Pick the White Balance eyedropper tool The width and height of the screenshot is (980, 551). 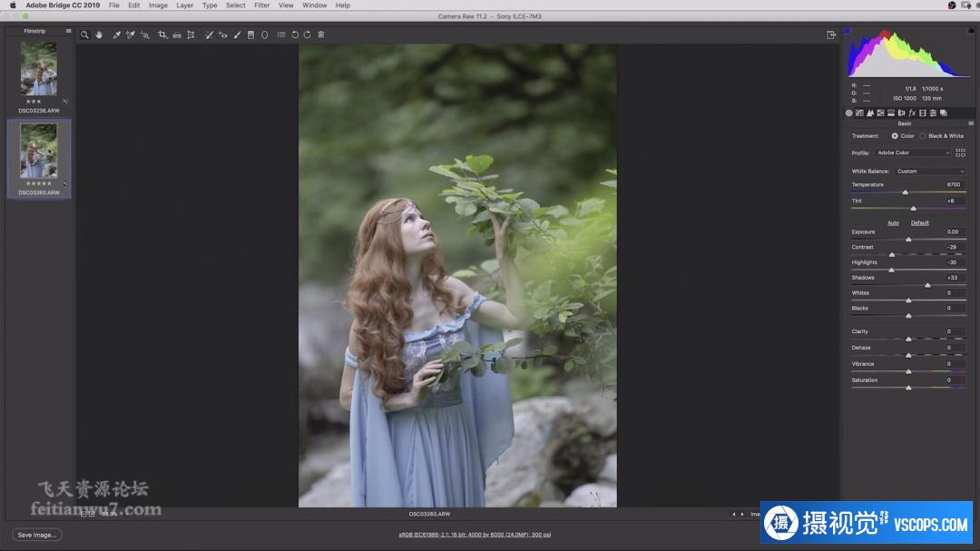point(116,35)
